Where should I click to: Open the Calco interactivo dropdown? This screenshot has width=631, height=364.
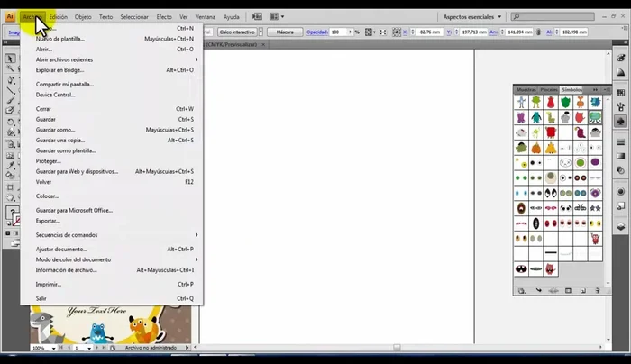click(235, 32)
